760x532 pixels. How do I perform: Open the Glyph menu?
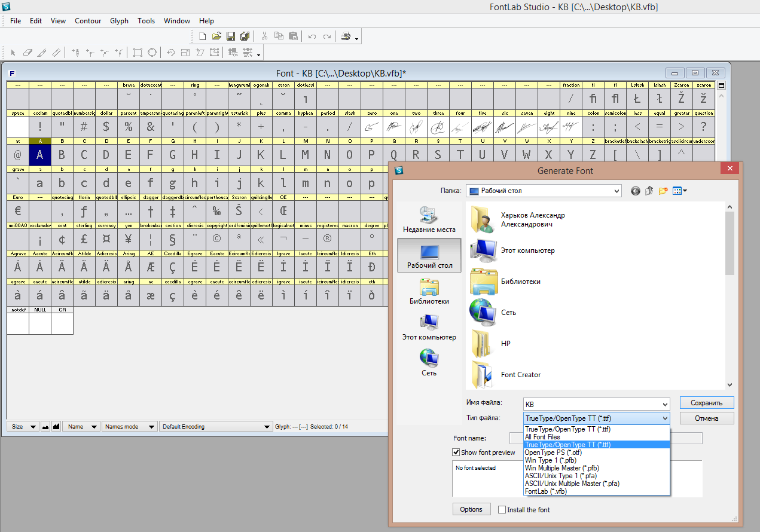click(119, 21)
